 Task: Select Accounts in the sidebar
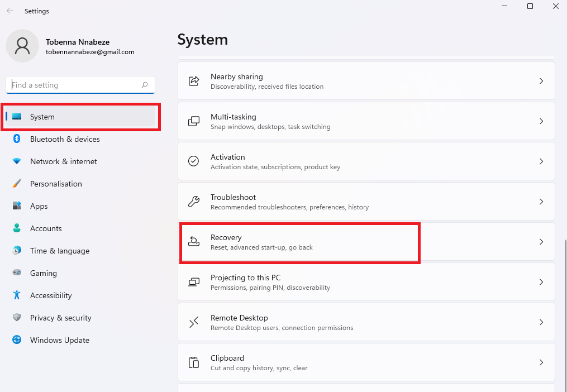click(x=46, y=228)
